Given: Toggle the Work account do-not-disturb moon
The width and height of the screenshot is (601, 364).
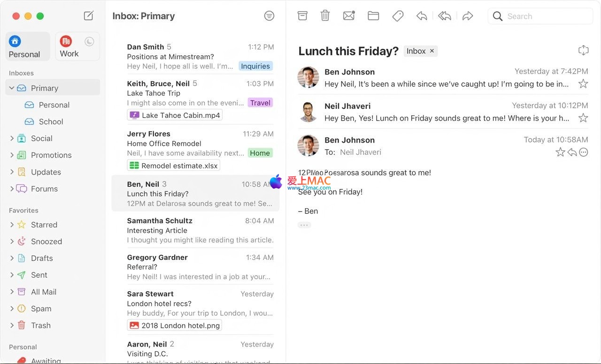Looking at the screenshot, I should coord(89,42).
